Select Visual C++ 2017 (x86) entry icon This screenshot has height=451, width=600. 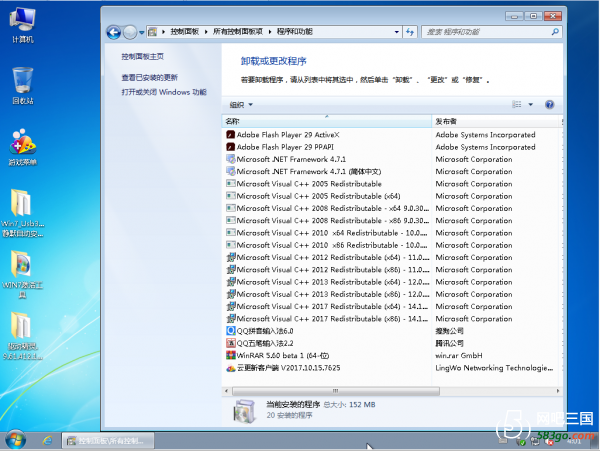(x=230, y=319)
